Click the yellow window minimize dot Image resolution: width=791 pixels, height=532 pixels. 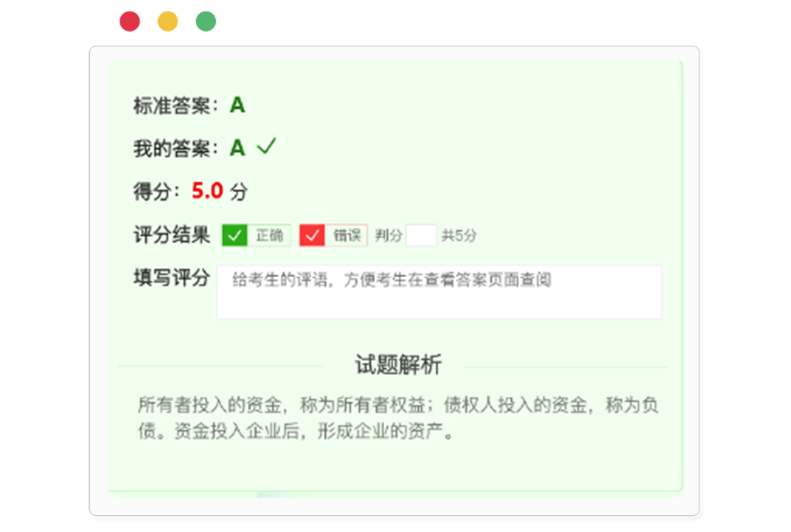pyautogui.click(x=168, y=21)
